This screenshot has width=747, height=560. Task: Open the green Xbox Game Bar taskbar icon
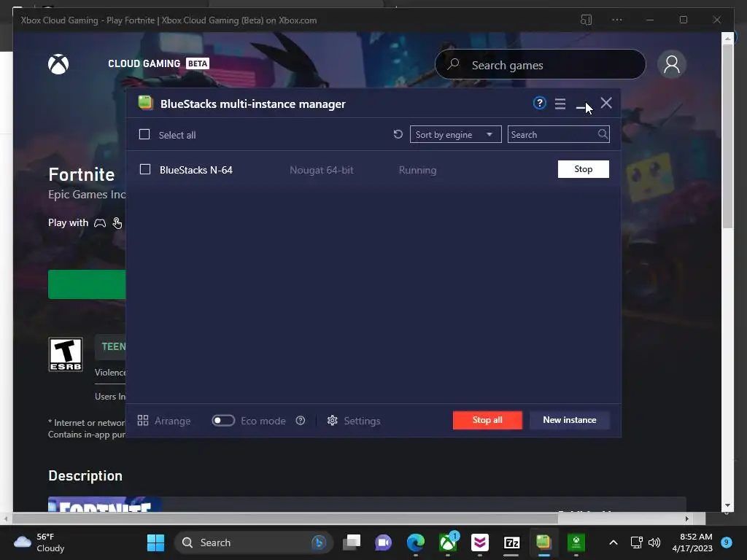(x=576, y=542)
